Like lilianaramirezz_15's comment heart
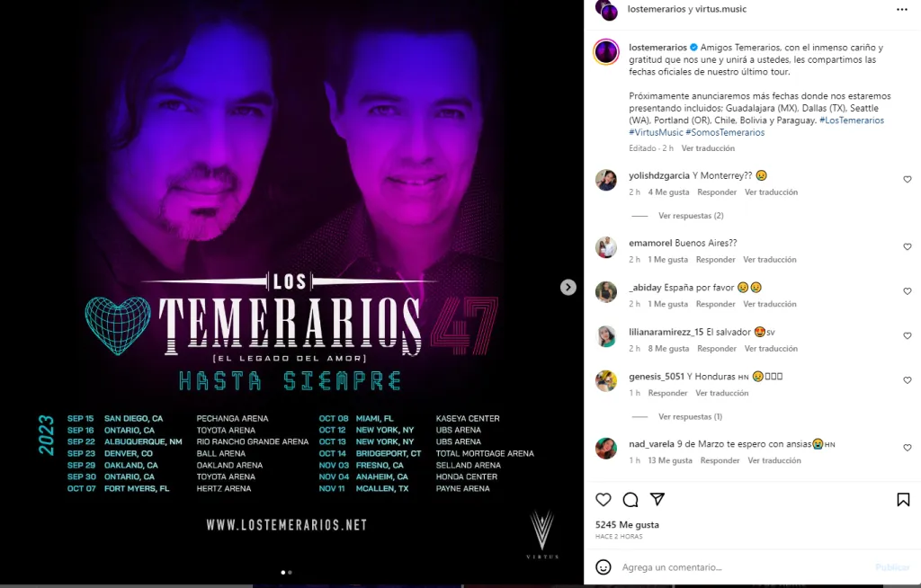The width and height of the screenshot is (921, 588). [908, 335]
